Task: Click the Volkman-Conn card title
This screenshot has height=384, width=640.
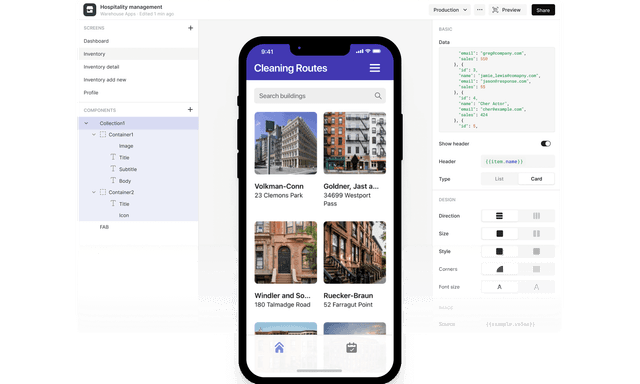Action: point(279,186)
